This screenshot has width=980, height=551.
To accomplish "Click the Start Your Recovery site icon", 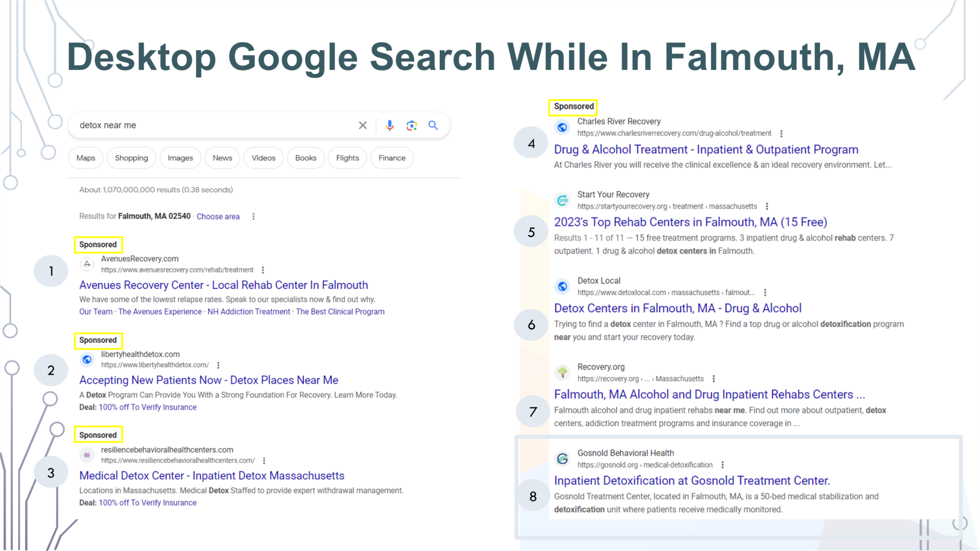I will [x=562, y=200].
